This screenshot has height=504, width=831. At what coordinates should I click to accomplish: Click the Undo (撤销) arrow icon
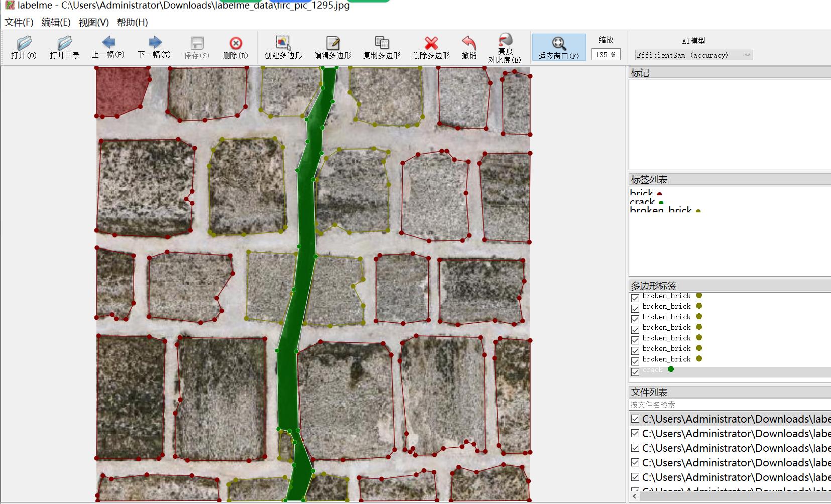(x=469, y=42)
